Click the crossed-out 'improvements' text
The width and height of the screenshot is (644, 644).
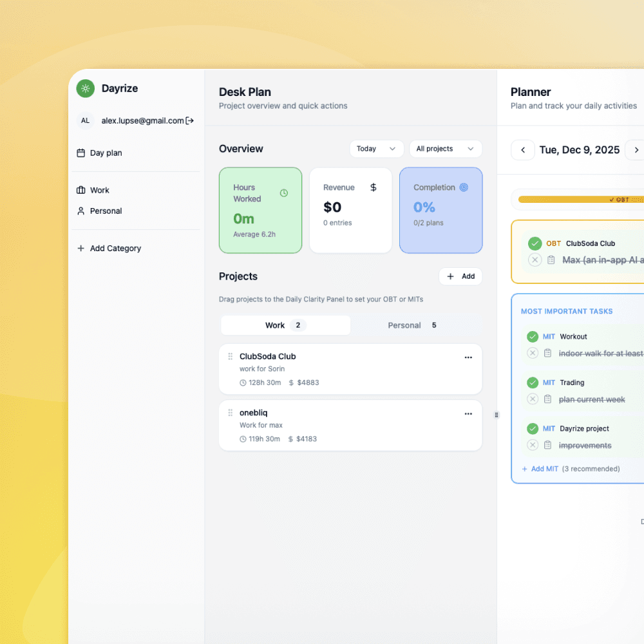[x=585, y=446]
